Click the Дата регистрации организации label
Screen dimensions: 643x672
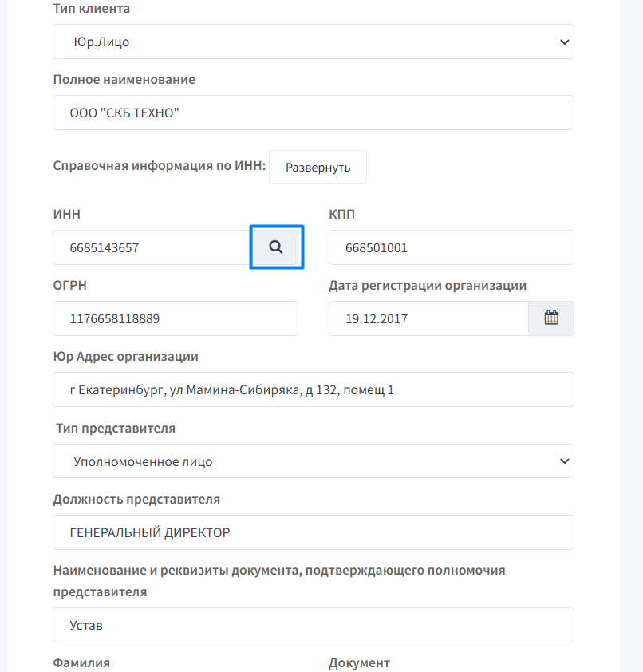pyautogui.click(x=428, y=286)
